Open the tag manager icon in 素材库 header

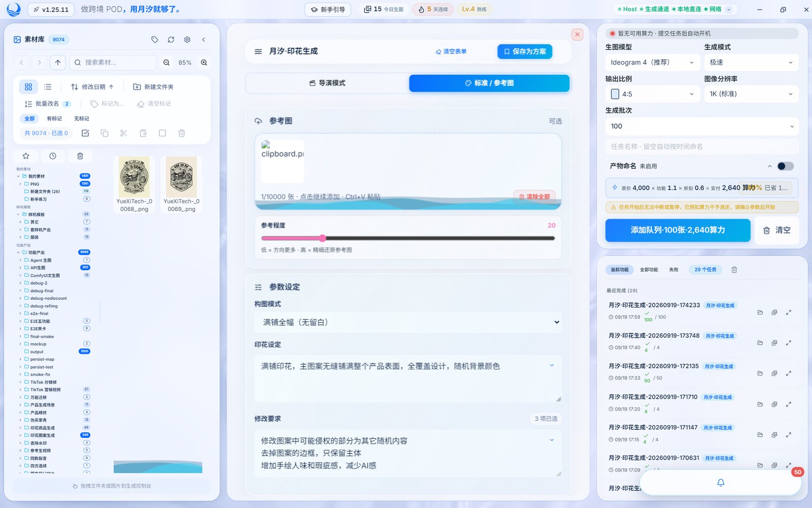[x=155, y=40]
